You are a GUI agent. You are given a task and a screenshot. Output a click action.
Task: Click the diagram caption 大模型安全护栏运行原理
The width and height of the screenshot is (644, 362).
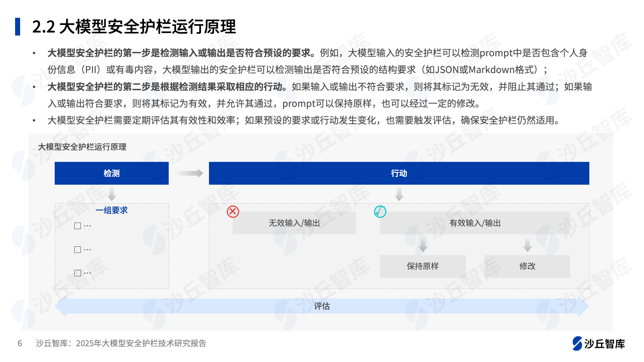[82, 147]
